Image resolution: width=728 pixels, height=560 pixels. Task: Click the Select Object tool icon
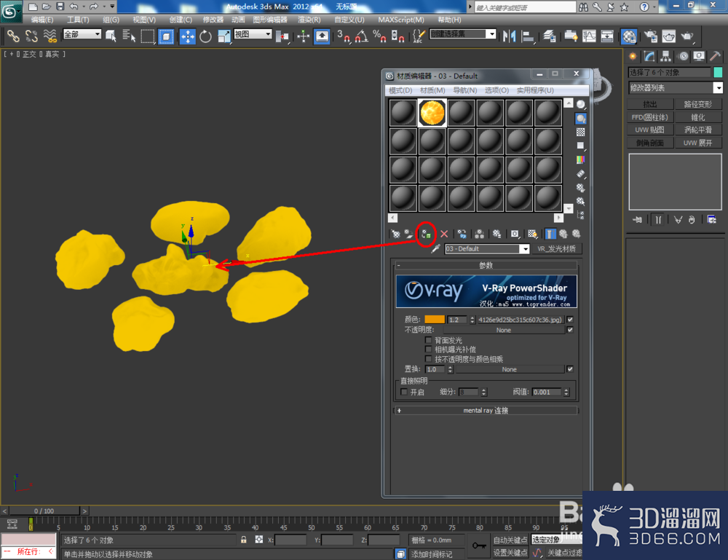[111, 36]
